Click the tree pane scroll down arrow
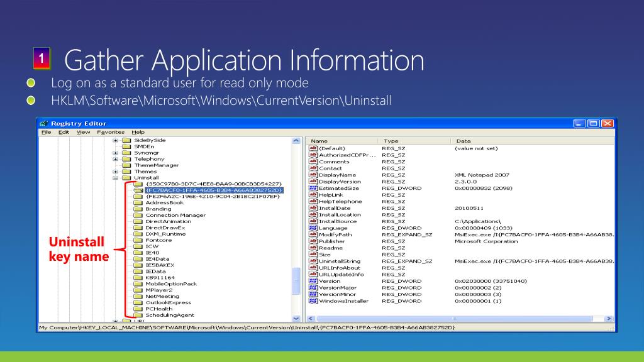This screenshot has width=644, height=362. tap(296, 319)
